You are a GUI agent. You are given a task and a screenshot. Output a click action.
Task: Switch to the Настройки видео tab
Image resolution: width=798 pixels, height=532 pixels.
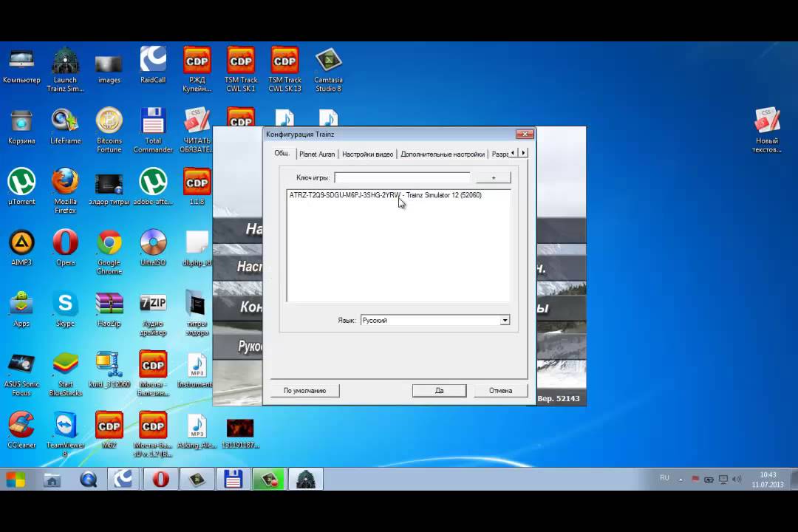point(367,154)
